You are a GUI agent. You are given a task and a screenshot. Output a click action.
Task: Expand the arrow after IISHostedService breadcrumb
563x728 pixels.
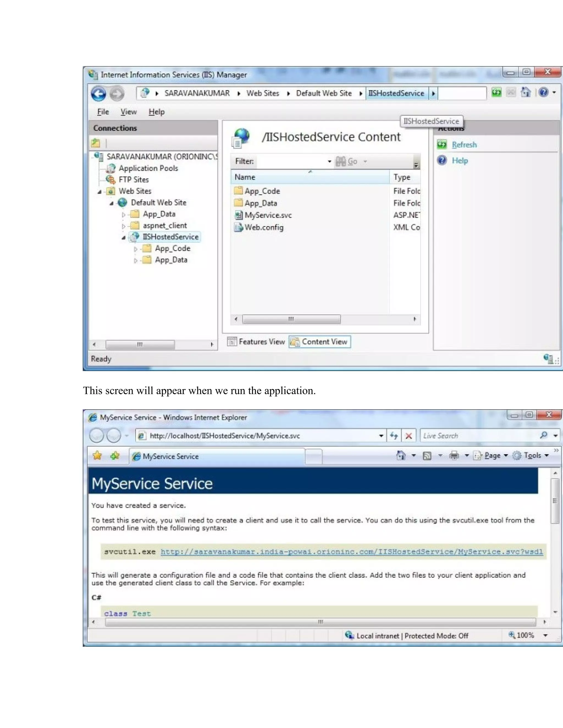433,94
